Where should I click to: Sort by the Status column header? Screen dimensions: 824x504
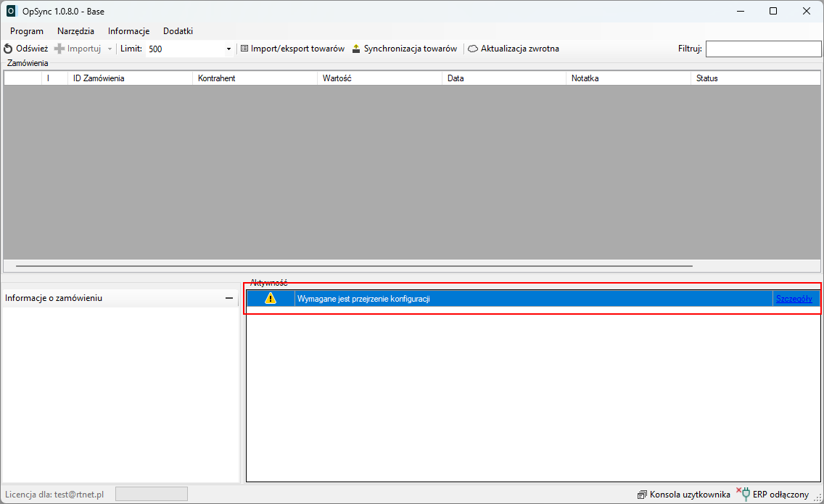tap(754, 78)
